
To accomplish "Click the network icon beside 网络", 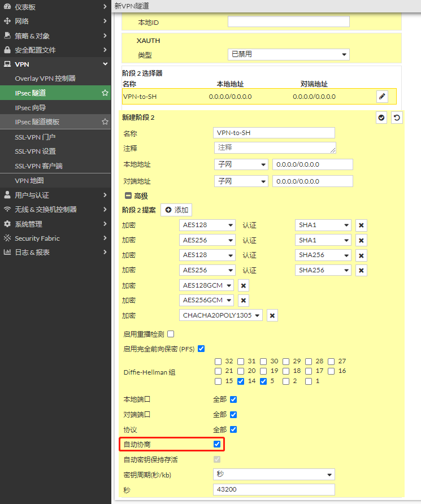I will tap(7, 21).
